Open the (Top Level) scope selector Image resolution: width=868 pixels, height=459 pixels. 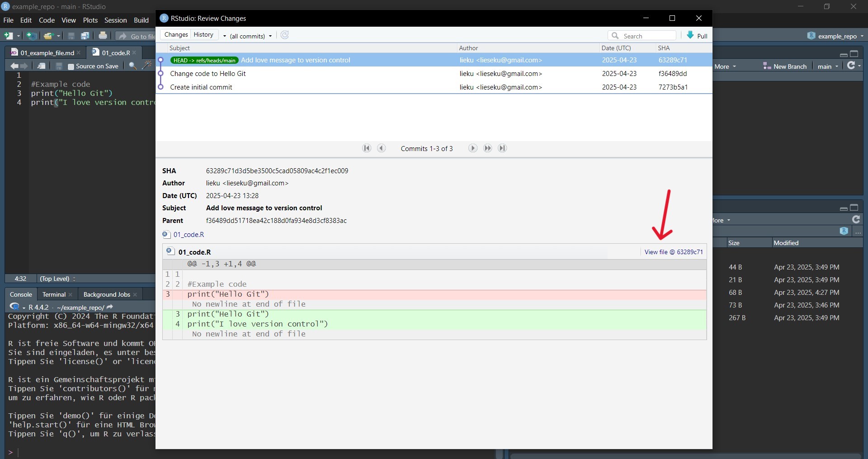click(x=58, y=279)
